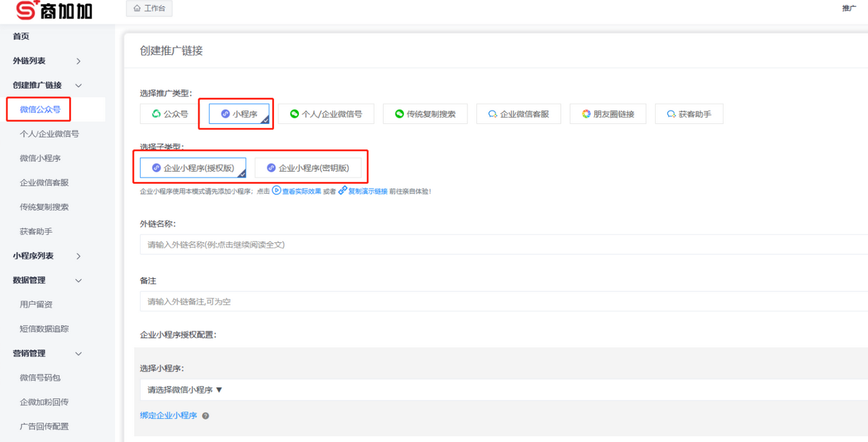Click the chain-link icon before 复制演示链接
The image size is (868, 442).
pos(342,190)
